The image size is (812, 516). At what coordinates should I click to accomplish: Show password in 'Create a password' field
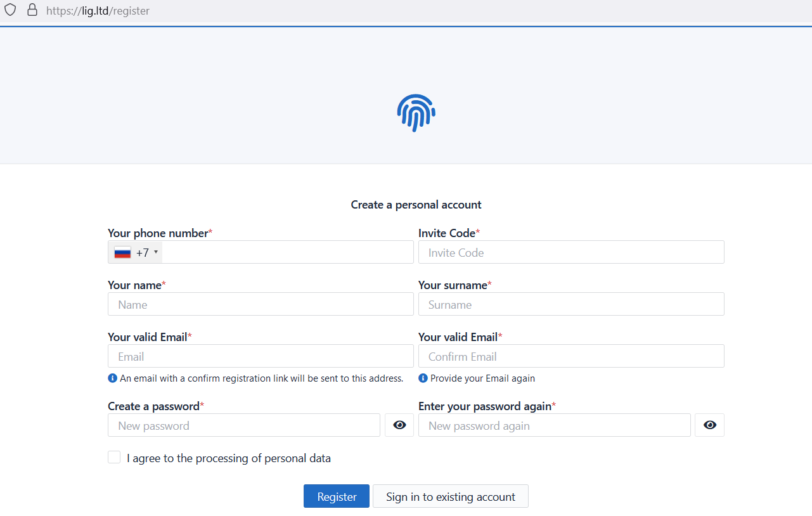click(399, 425)
